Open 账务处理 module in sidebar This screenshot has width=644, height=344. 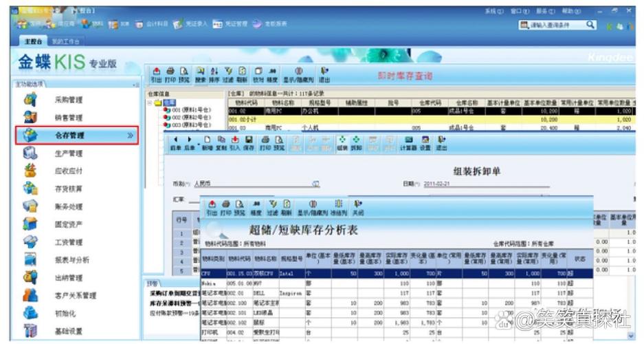click(x=68, y=206)
